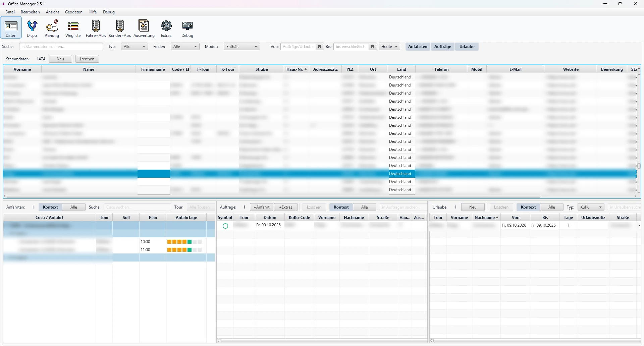Click green day square in 11:00 row

(x=190, y=250)
